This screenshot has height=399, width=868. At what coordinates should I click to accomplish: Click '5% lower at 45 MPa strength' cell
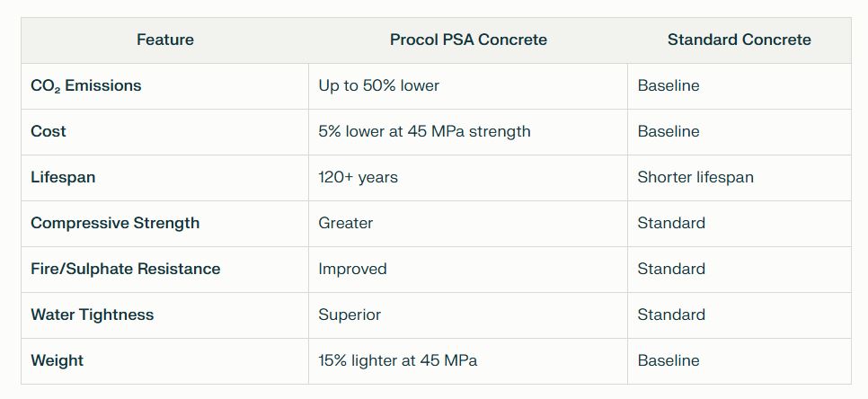[x=424, y=131]
